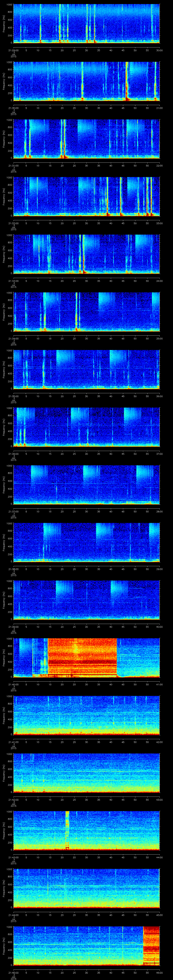173x980 pixels.
Task: Click the '44:00' end time label
Action: click(160, 857)
